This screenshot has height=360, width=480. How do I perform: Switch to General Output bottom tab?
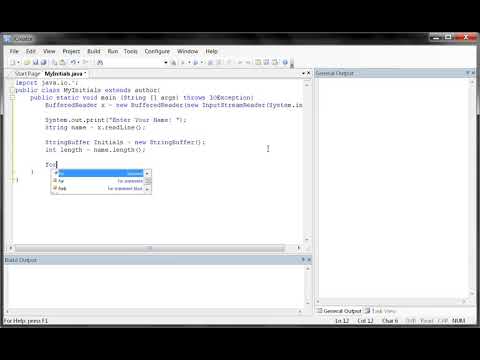[339, 311]
